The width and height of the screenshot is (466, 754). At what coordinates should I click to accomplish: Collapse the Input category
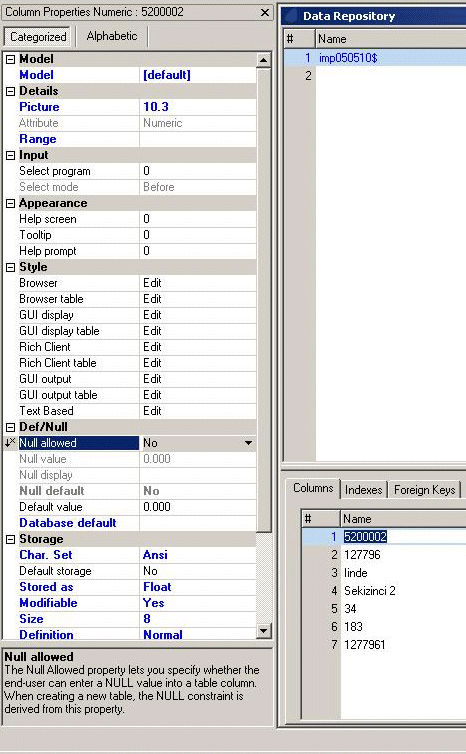click(x=10, y=156)
